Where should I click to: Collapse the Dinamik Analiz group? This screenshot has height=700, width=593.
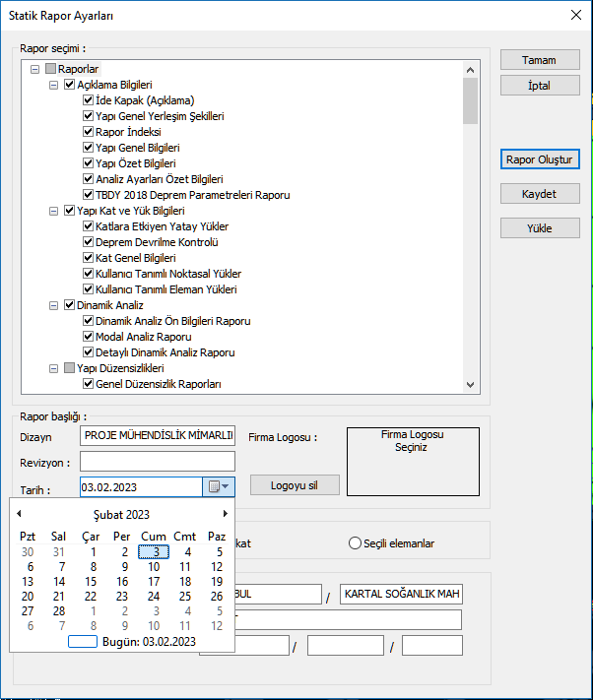point(53,306)
